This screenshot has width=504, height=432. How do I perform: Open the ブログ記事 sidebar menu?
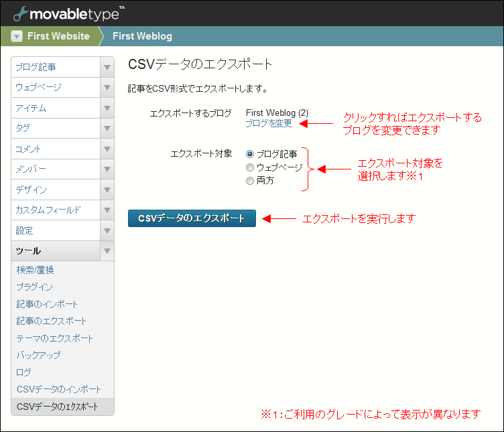click(x=56, y=67)
